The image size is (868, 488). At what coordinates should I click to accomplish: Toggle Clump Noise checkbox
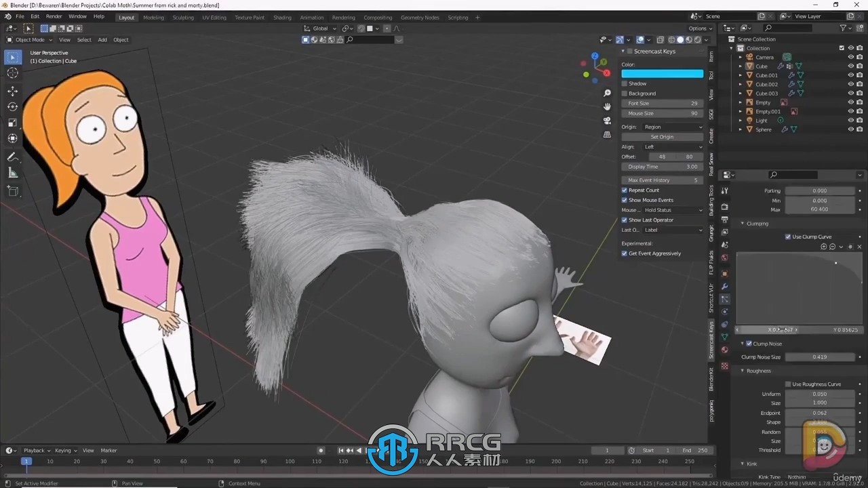pos(749,344)
